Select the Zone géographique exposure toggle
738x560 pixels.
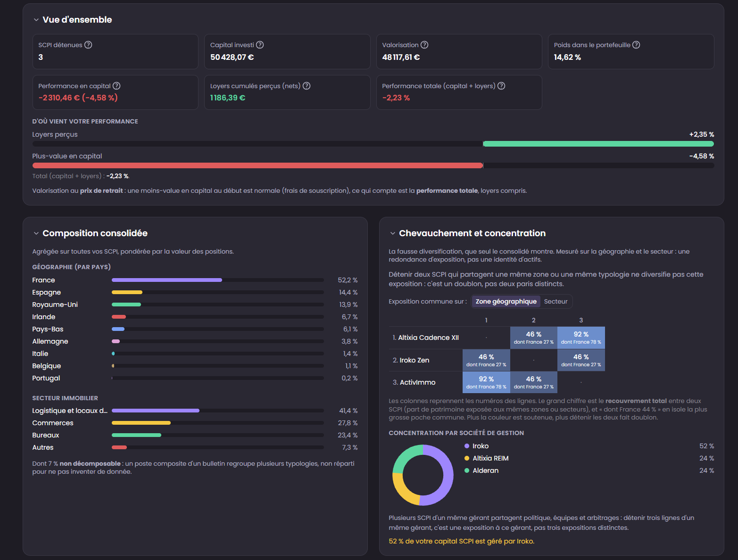pos(506,301)
